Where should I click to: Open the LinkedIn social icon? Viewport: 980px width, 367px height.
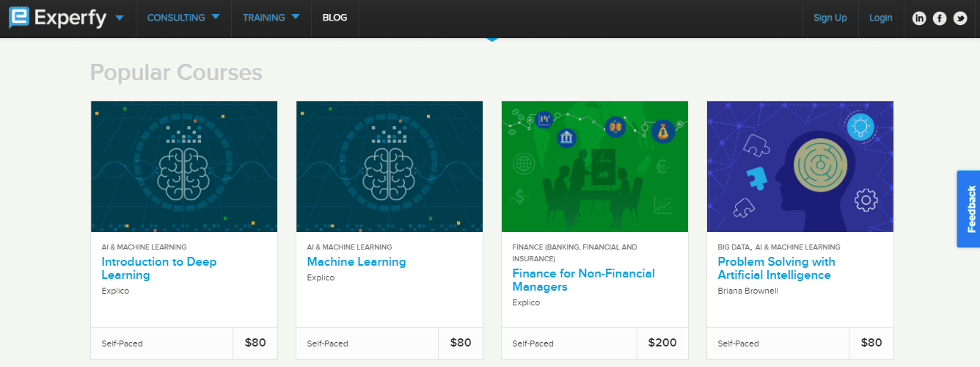(919, 18)
